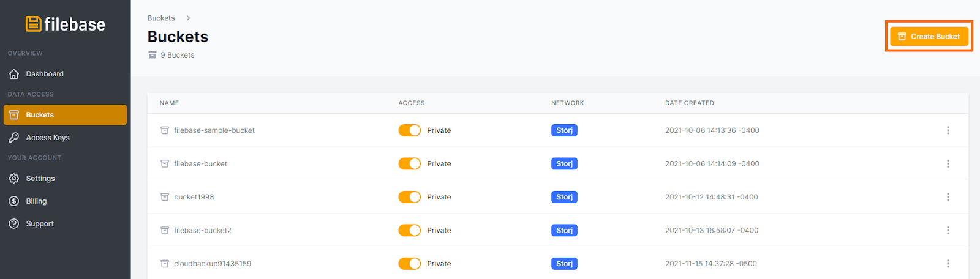Click the Dashboard home icon
980x279 pixels.
14,74
